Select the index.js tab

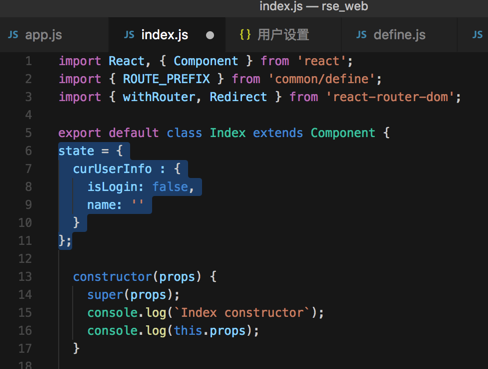(165, 35)
